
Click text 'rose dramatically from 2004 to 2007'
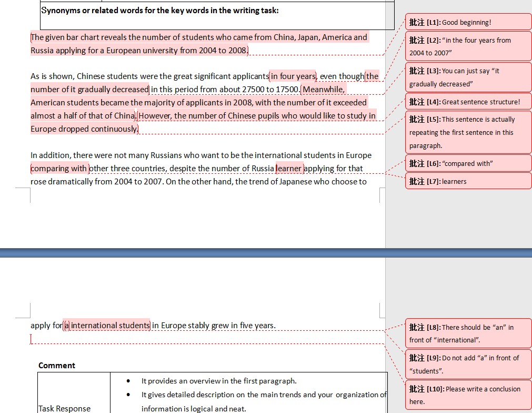coord(97,182)
